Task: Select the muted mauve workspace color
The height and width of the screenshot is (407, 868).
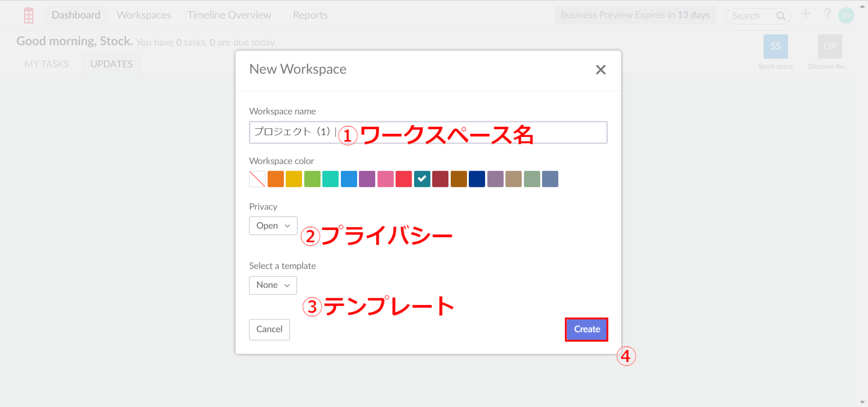Action: pos(495,179)
